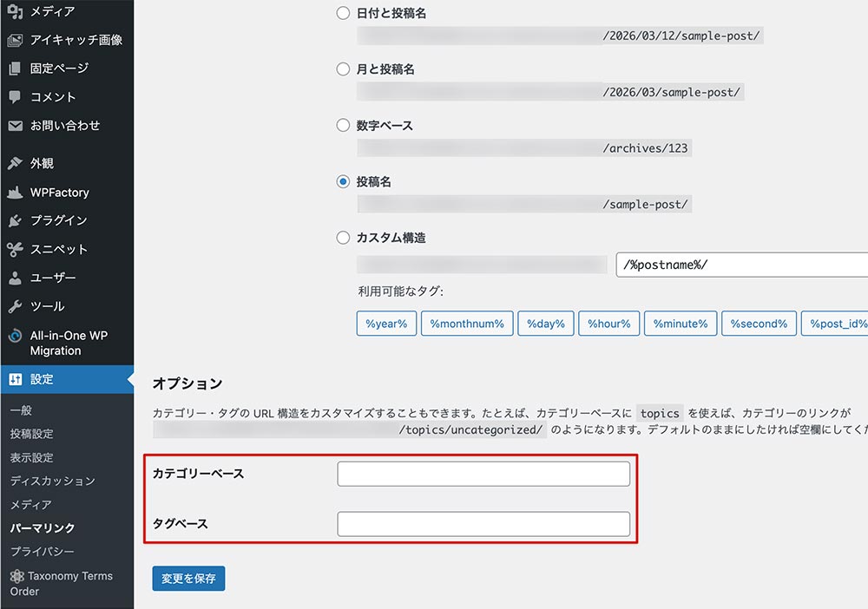This screenshot has height=609, width=868.
Task: Open Appearance via the paintbrush icon
Action: (x=15, y=163)
